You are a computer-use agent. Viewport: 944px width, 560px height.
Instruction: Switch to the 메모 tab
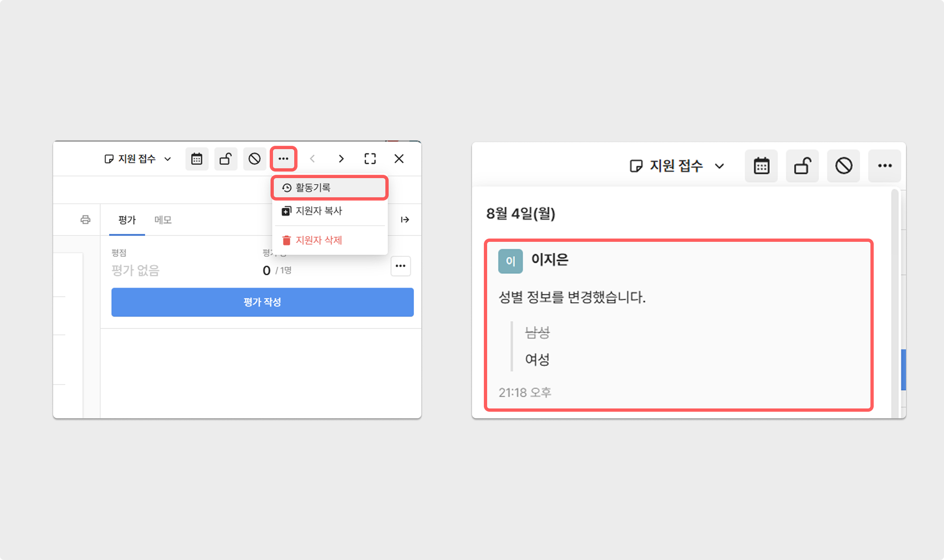point(163,220)
